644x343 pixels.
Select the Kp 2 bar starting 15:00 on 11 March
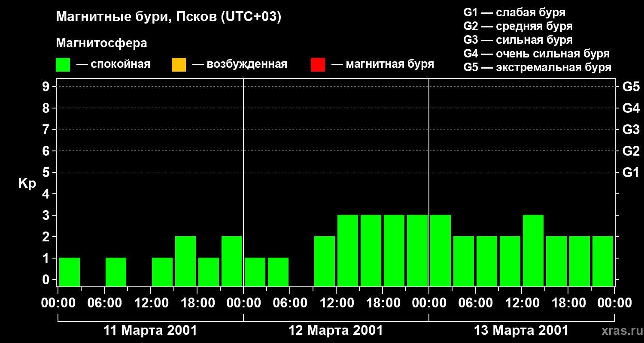(x=185, y=261)
